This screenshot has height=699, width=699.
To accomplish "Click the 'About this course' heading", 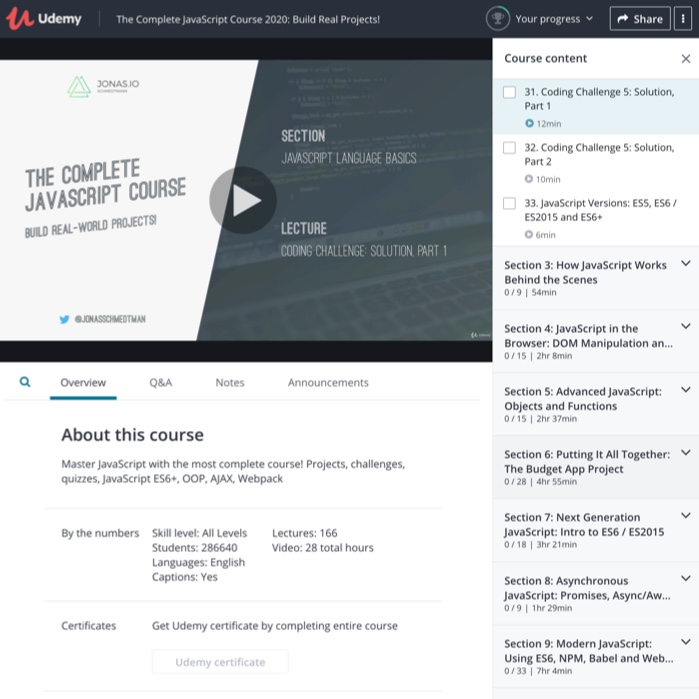I will [132, 435].
